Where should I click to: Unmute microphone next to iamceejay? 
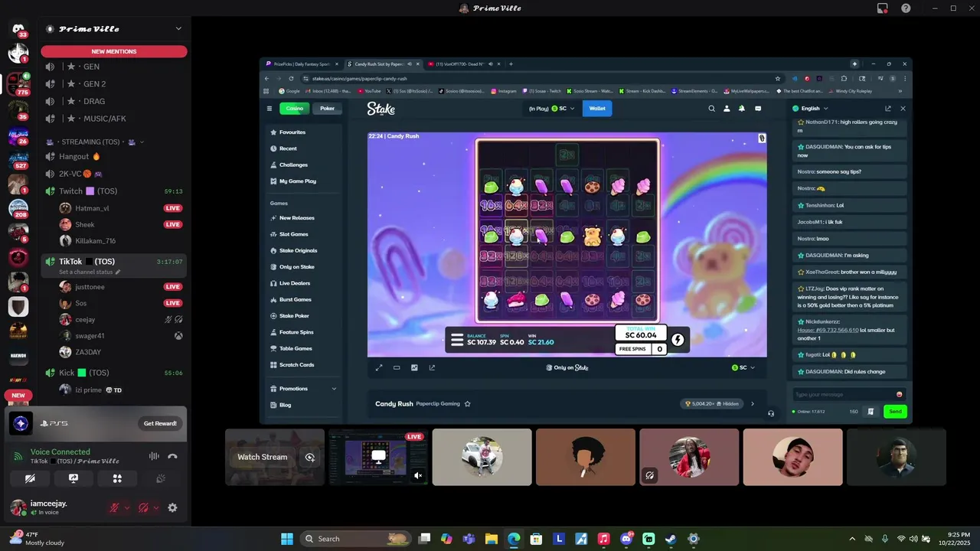pyautogui.click(x=114, y=507)
